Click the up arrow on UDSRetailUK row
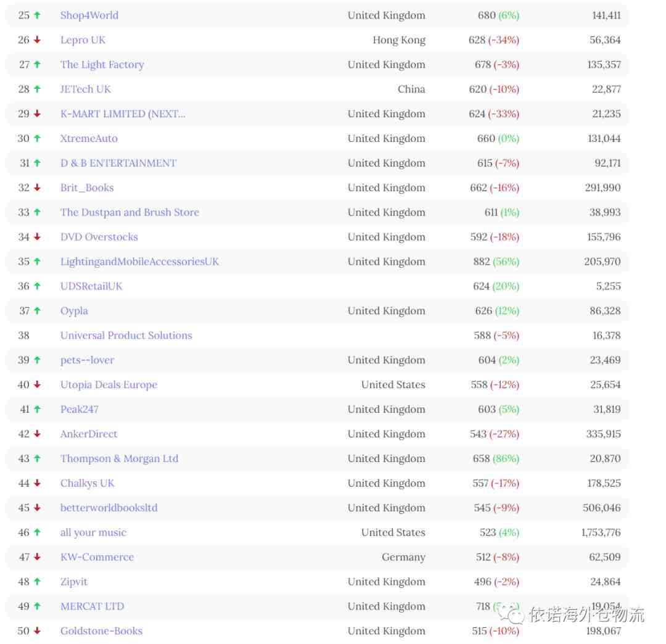This screenshot has height=644, width=666. 38,286
